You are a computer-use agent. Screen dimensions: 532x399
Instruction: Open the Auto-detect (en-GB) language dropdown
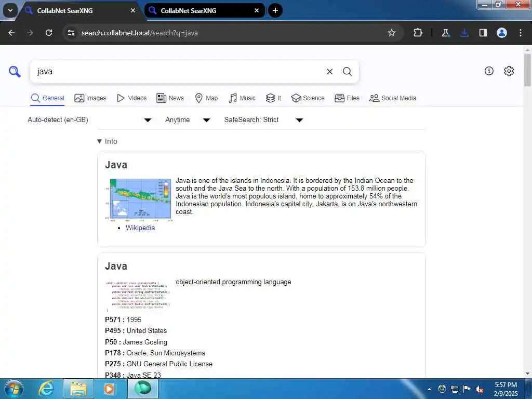(x=89, y=120)
